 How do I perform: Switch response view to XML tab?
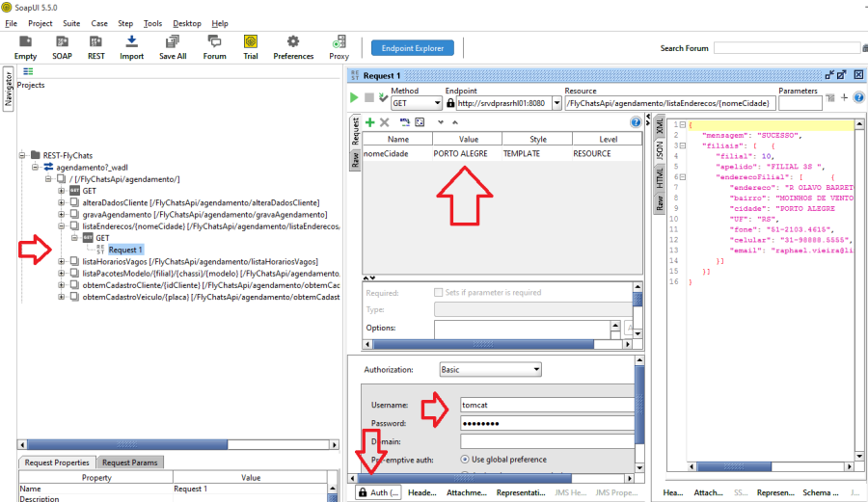660,126
